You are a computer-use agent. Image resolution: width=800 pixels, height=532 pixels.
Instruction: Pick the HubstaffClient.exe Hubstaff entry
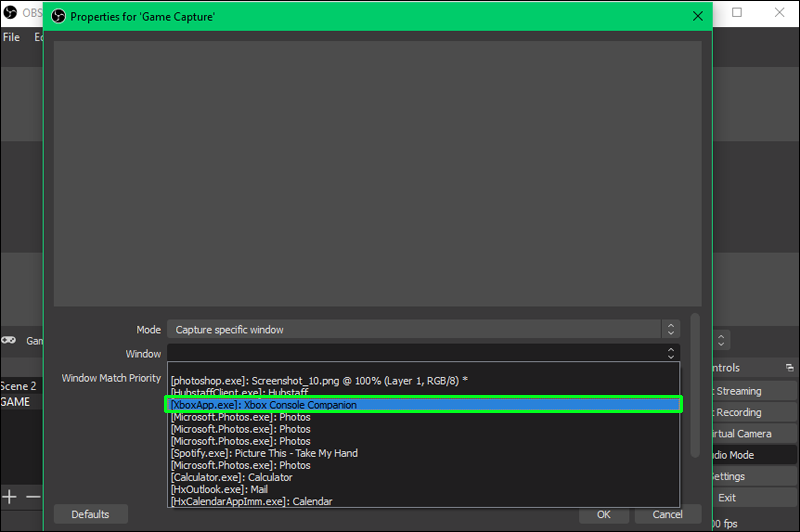point(423,392)
